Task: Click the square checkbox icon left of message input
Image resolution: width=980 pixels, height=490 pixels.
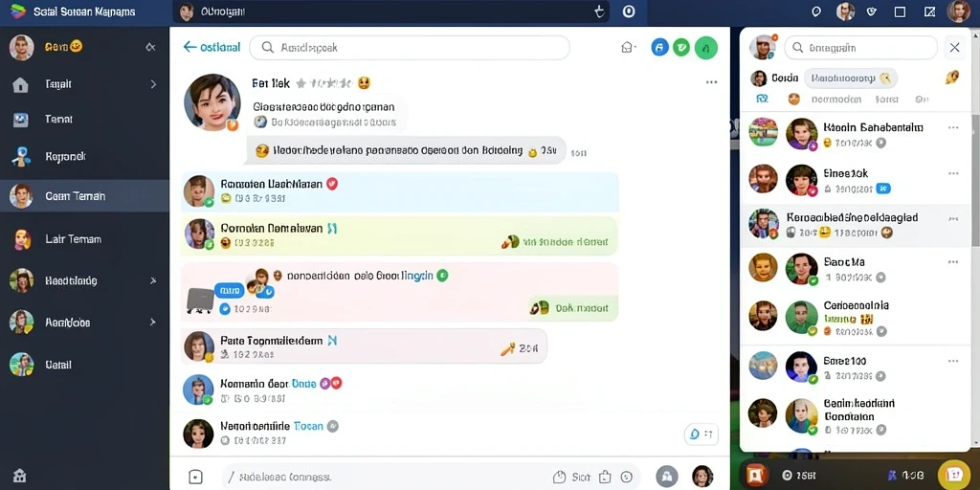Action: point(195,477)
